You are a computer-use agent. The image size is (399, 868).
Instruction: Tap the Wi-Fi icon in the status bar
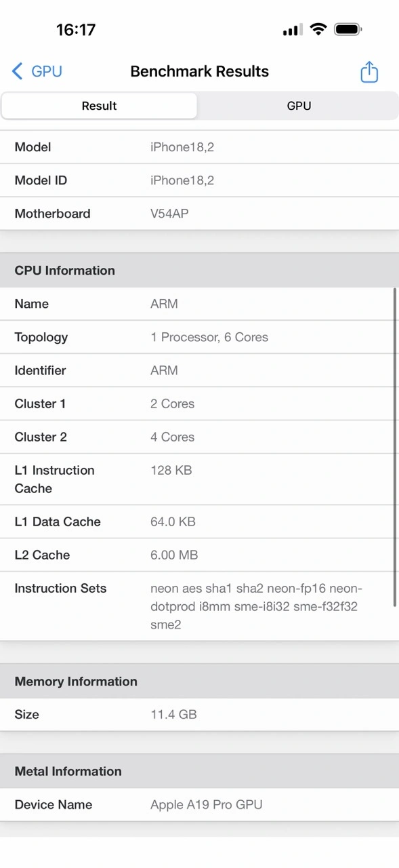coord(318,29)
